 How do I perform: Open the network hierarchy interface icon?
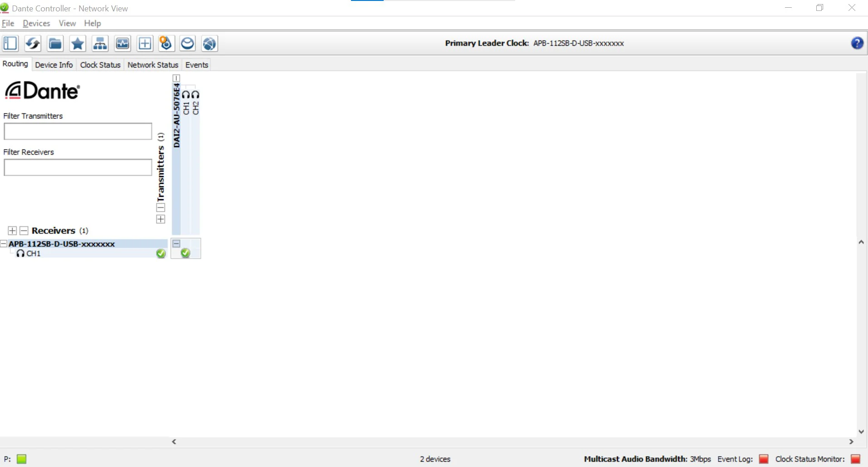(100, 44)
